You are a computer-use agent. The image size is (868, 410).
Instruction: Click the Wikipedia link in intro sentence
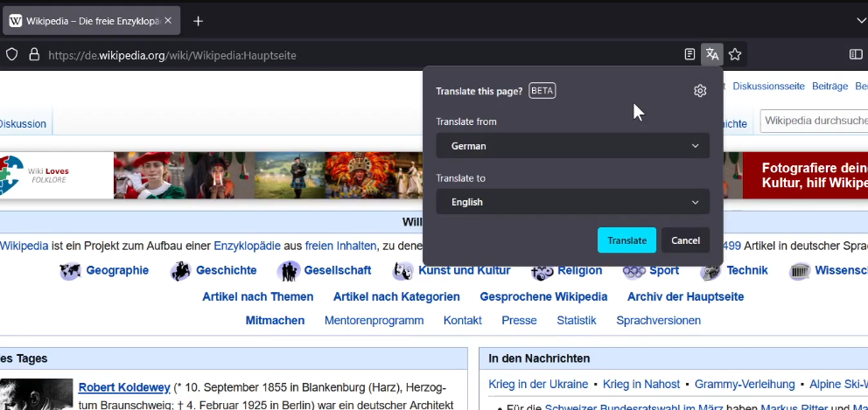point(24,246)
